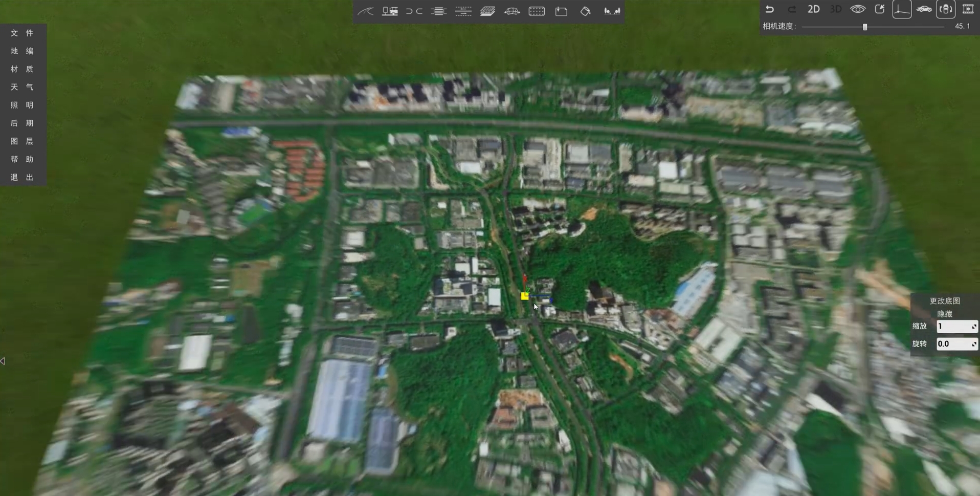This screenshot has height=496, width=980.
Task: Open the stacked terrain layers tool
Action: pyautogui.click(x=487, y=11)
